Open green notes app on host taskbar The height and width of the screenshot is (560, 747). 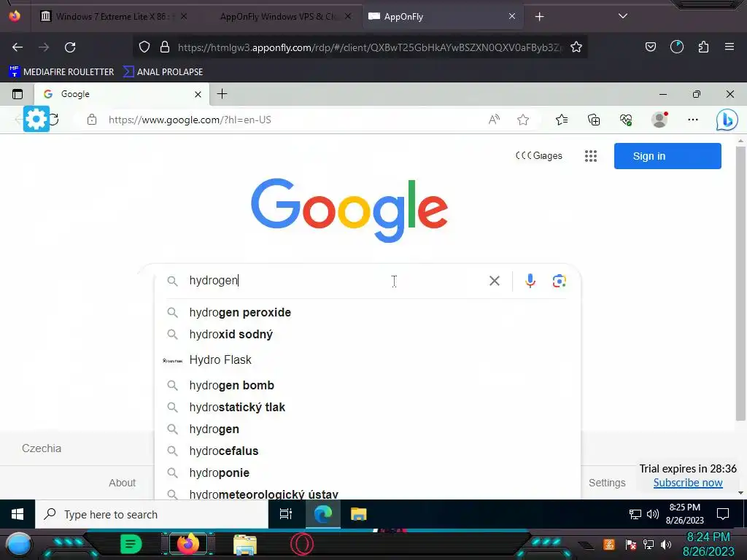[131, 544]
